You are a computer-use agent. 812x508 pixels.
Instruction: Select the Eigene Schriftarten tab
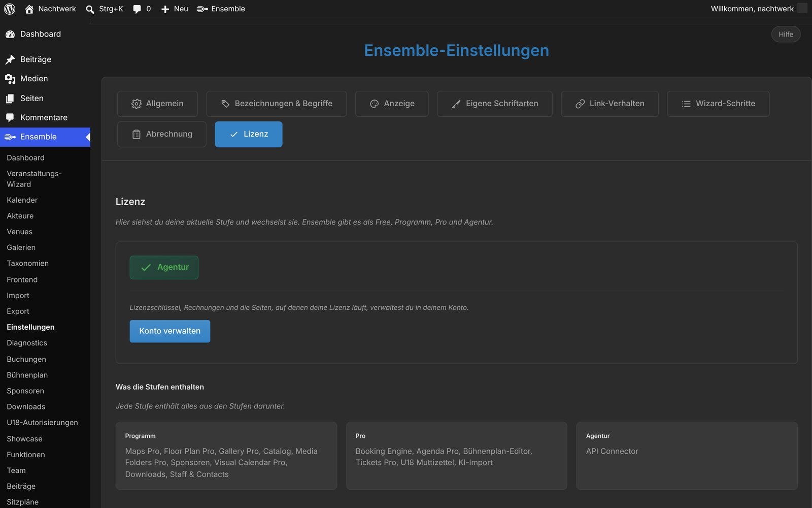coord(495,104)
